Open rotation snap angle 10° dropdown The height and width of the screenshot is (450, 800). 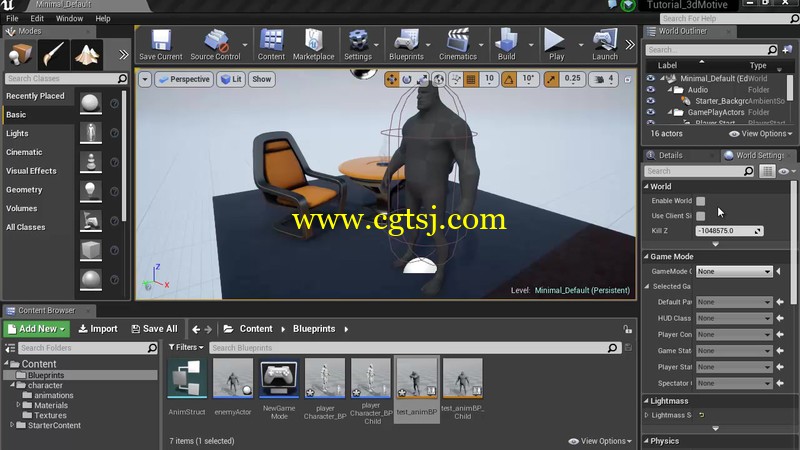point(528,79)
